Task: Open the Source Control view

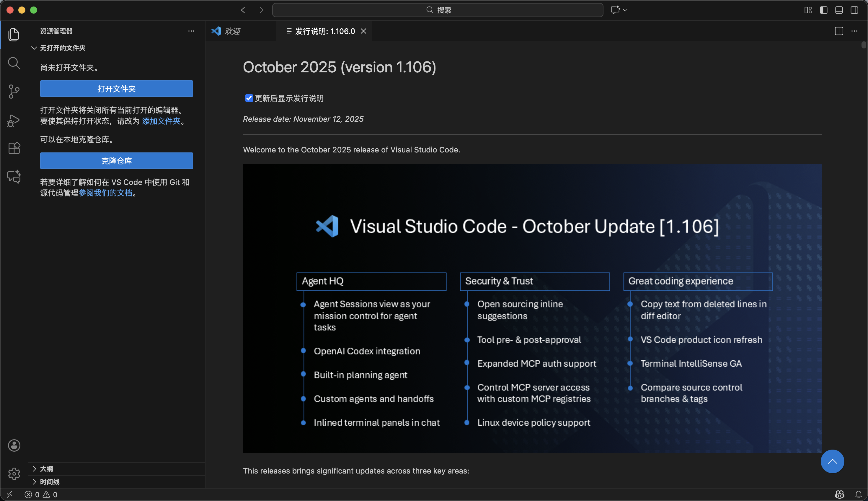Action: point(14,92)
